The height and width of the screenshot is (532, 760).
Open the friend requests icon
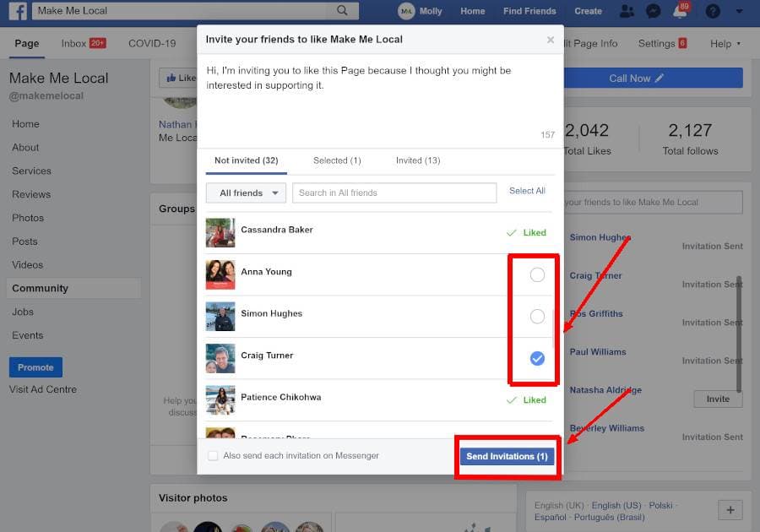pos(627,11)
